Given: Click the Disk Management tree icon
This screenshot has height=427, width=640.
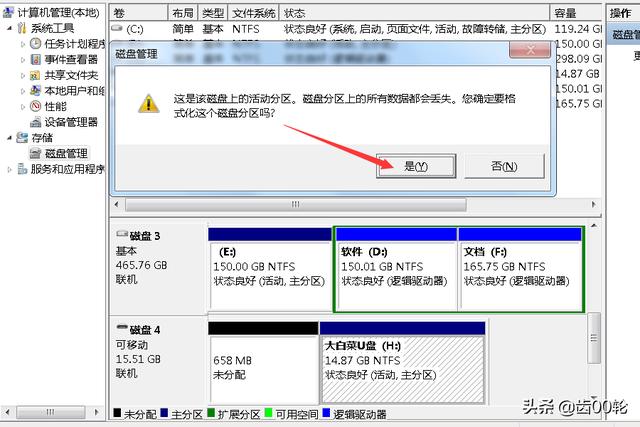Looking at the screenshot, I should (36, 153).
